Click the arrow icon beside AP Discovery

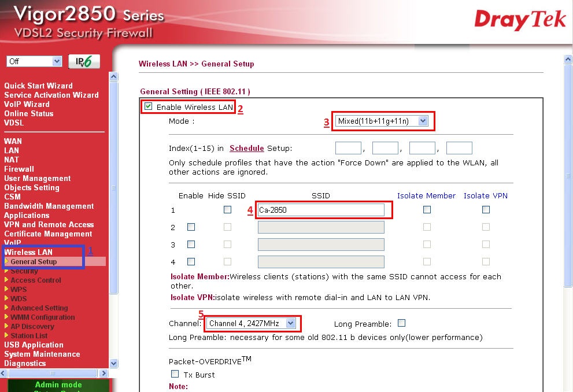coord(7,326)
